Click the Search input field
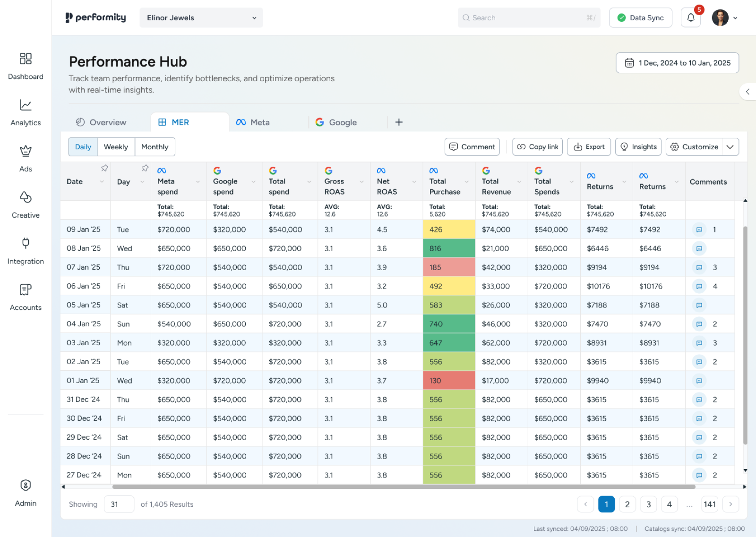This screenshot has height=537, width=756. point(529,17)
